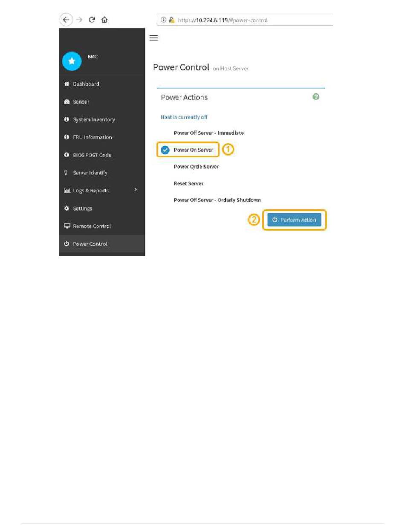The image size is (405, 532).
Task: Click the FRU Information info icon
Action: pyautogui.click(x=67, y=137)
